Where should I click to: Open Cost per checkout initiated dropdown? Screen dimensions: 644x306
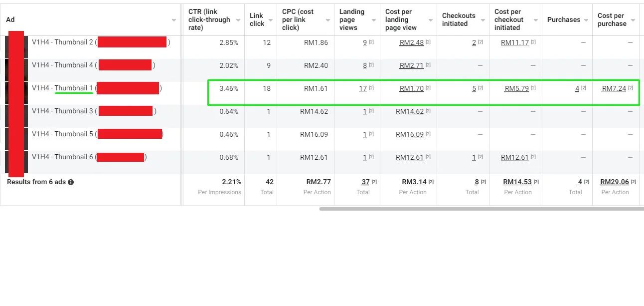click(x=536, y=20)
